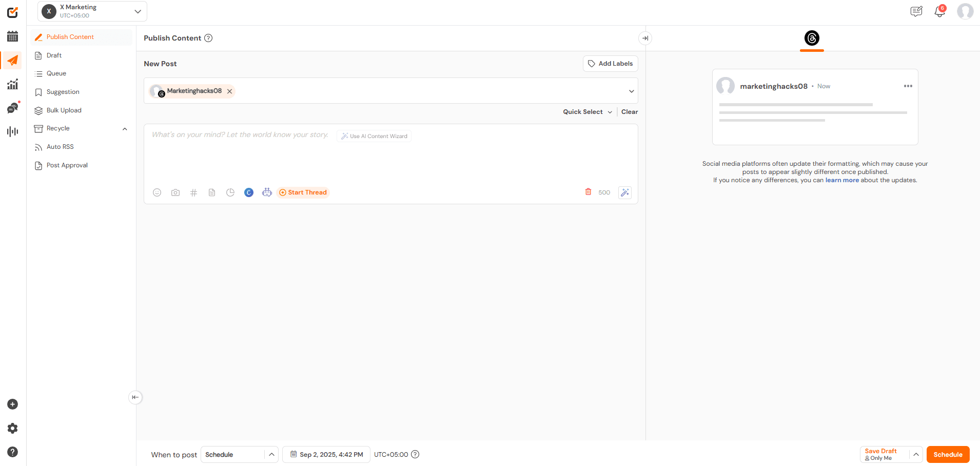Viewport: 980px width, 466px height.
Task: Switch to the Draft section
Action: click(53, 55)
